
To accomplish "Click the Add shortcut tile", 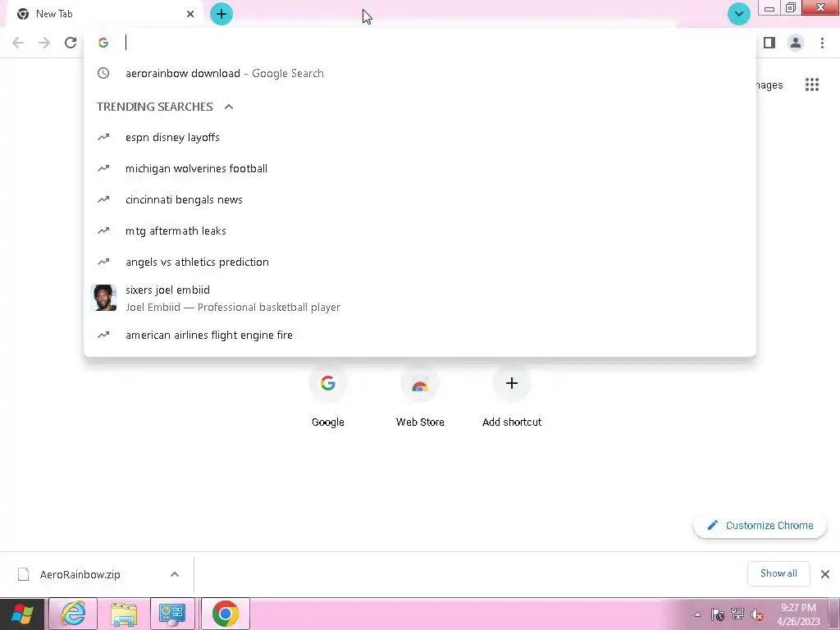I will coord(512,398).
